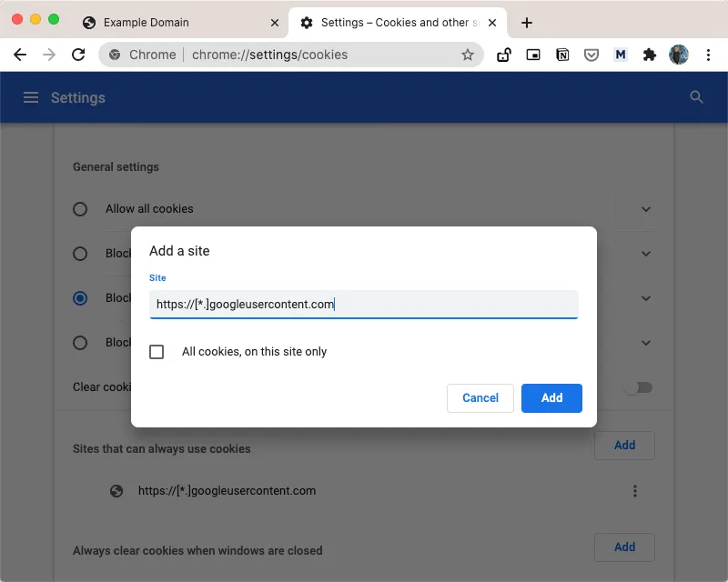Bookmark this page with the star icon
The image size is (728, 582).
click(x=468, y=55)
